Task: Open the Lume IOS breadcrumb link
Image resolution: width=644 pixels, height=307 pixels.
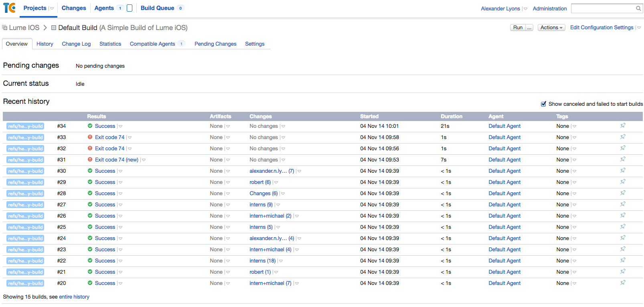Action: [x=24, y=28]
